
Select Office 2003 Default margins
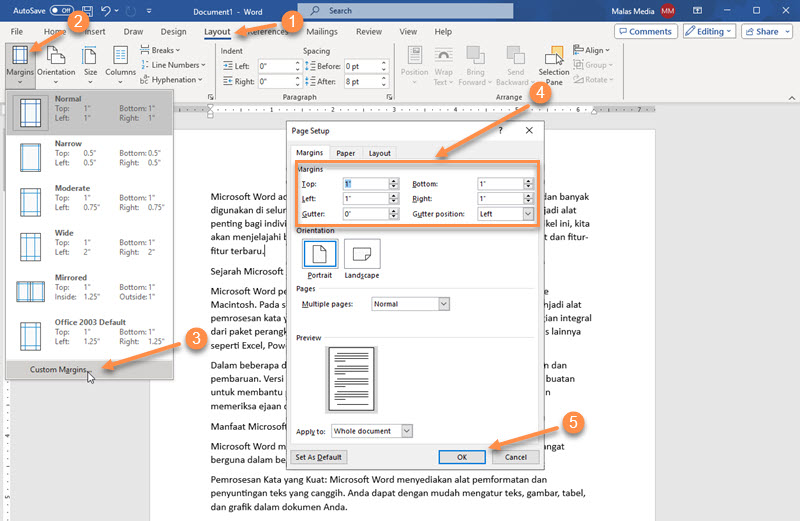(x=90, y=336)
